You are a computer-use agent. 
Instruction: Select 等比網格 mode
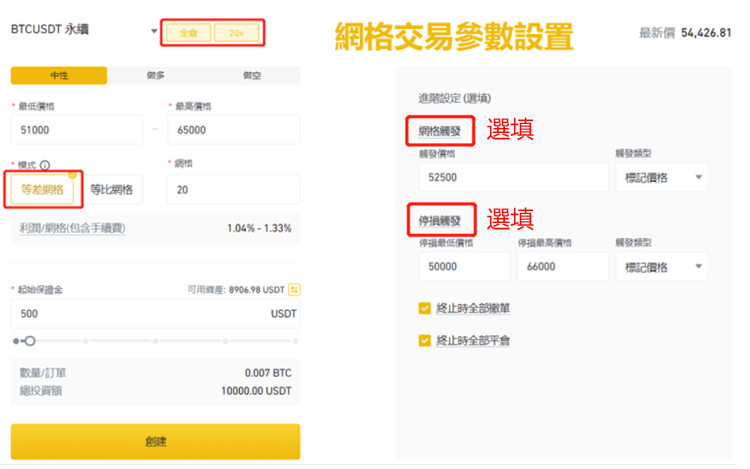(111, 189)
